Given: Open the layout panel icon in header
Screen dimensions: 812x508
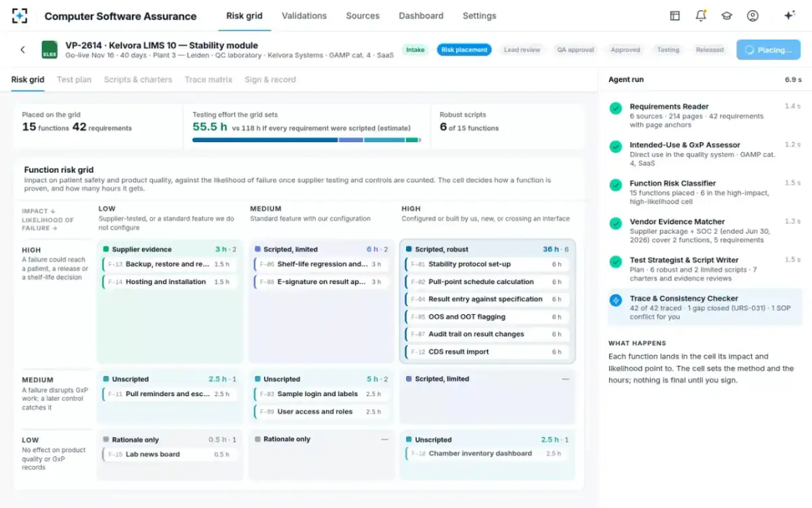Looking at the screenshot, I should pos(675,16).
